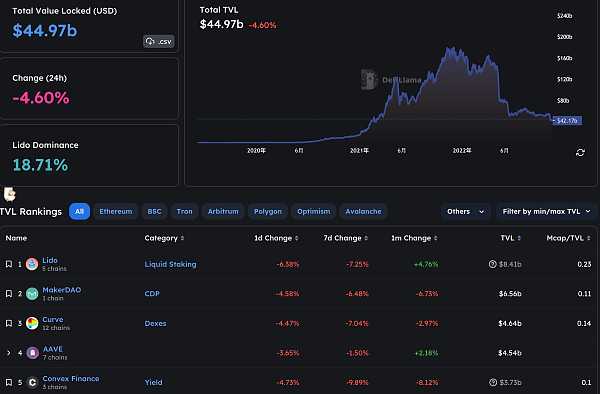Bookmark the Curve protocol row
The image size is (600, 394).
(x=9, y=323)
